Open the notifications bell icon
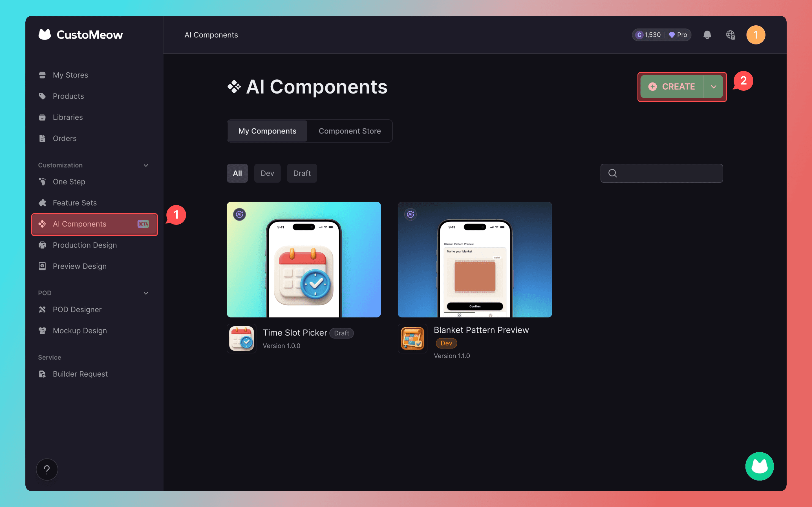 click(x=707, y=35)
